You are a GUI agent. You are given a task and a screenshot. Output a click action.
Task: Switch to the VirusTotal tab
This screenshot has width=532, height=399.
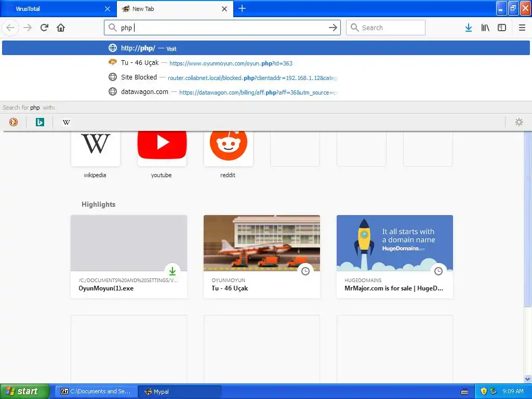[x=58, y=9]
